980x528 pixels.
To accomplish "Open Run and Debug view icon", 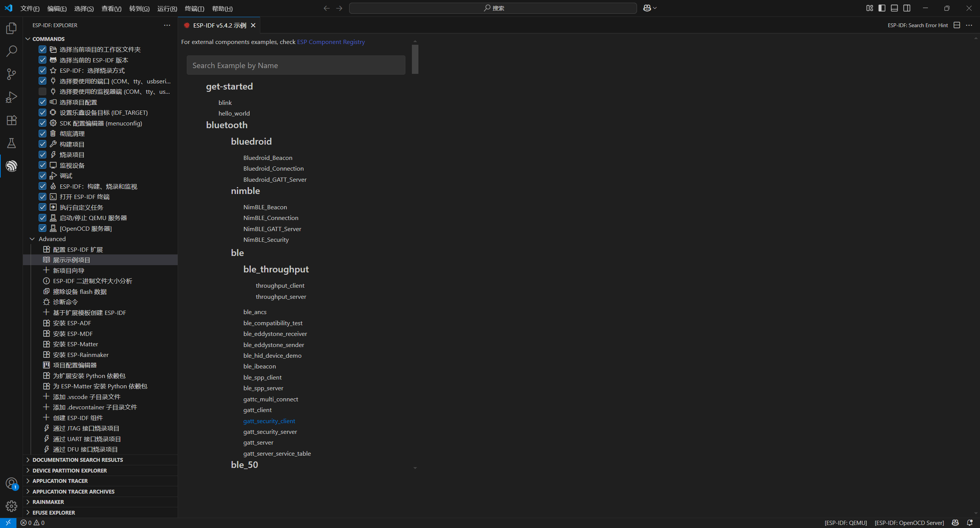I will [11, 97].
